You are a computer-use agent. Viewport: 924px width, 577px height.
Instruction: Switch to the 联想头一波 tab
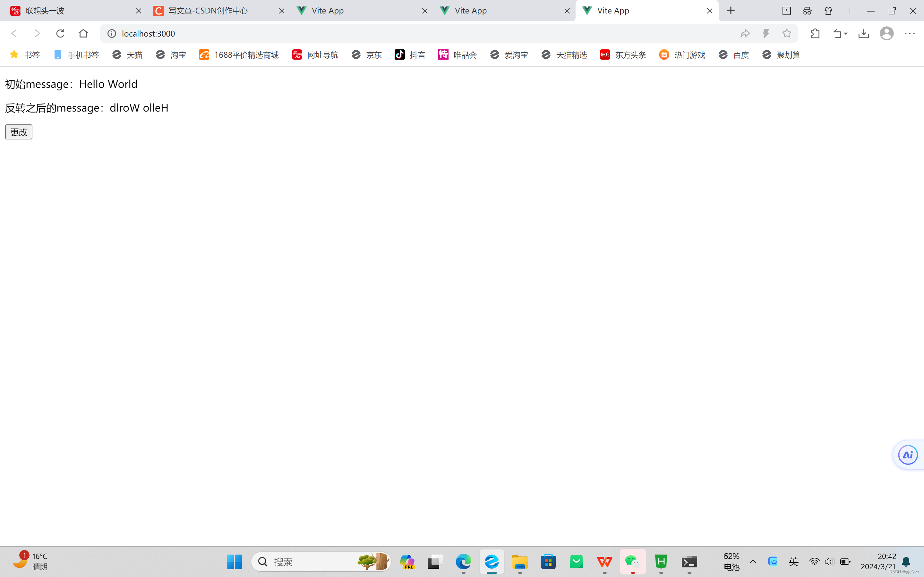click(x=45, y=11)
